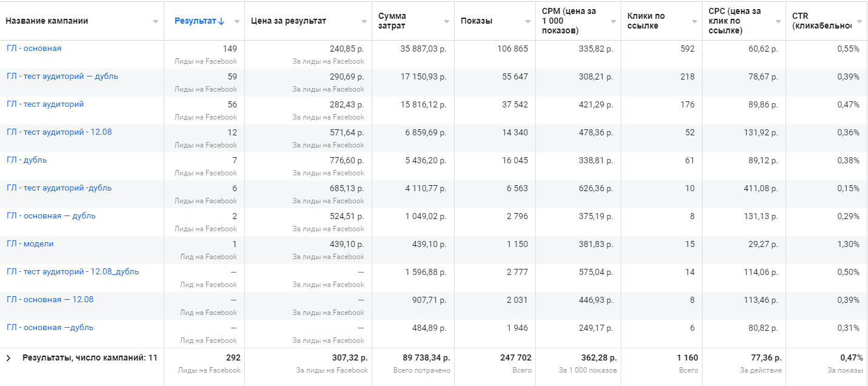Open the ГЛ - тест аудиторий - 12.08_дубль campaign
The image size is (868, 386).
click(73, 272)
